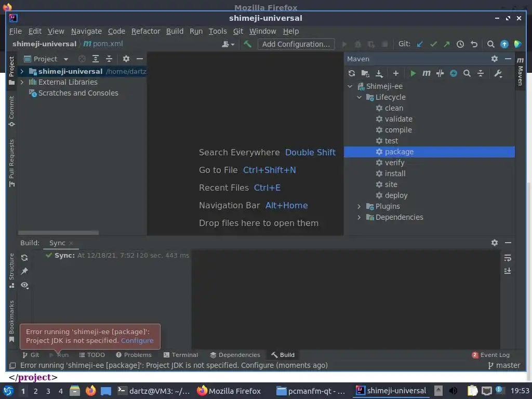Image resolution: width=532 pixels, height=399 pixels.
Task: Collapse Lifecycle node
Action: coord(360,97)
